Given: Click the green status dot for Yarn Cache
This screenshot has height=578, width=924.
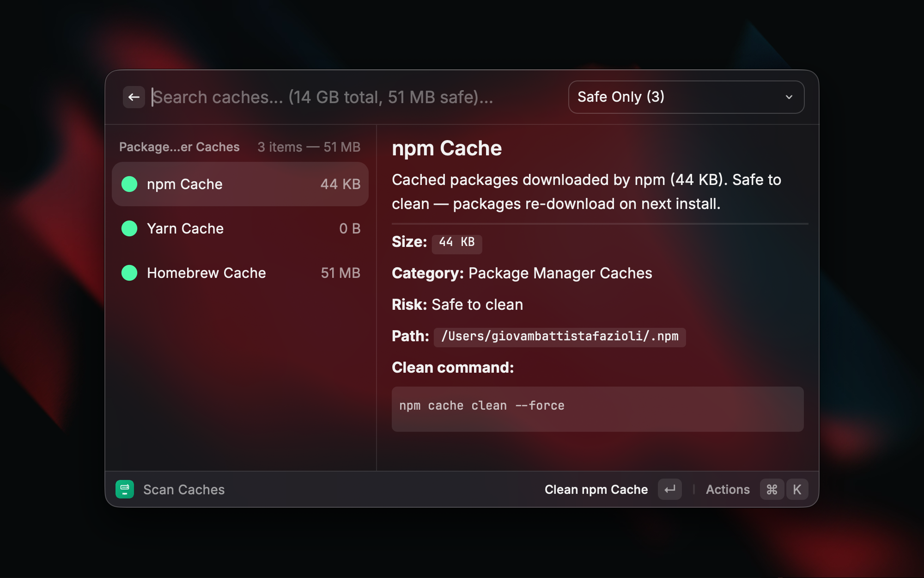Looking at the screenshot, I should (129, 228).
